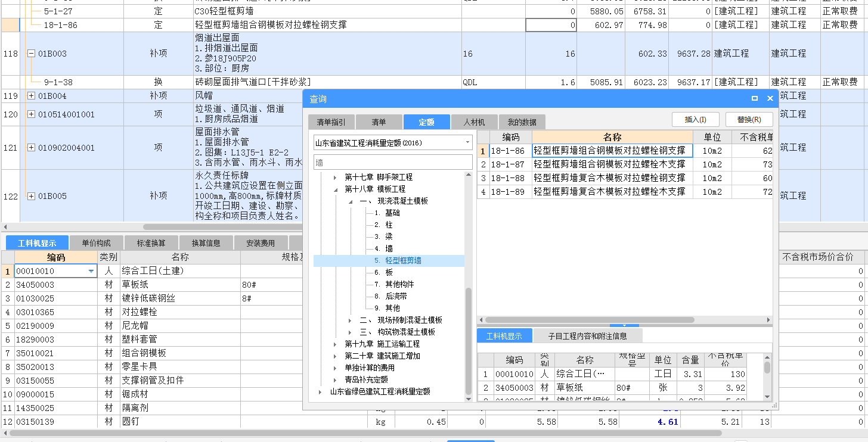Image resolution: width=868 pixels, height=442 pixels.
Task: Expand row 010514001001
Action: pyautogui.click(x=31, y=114)
